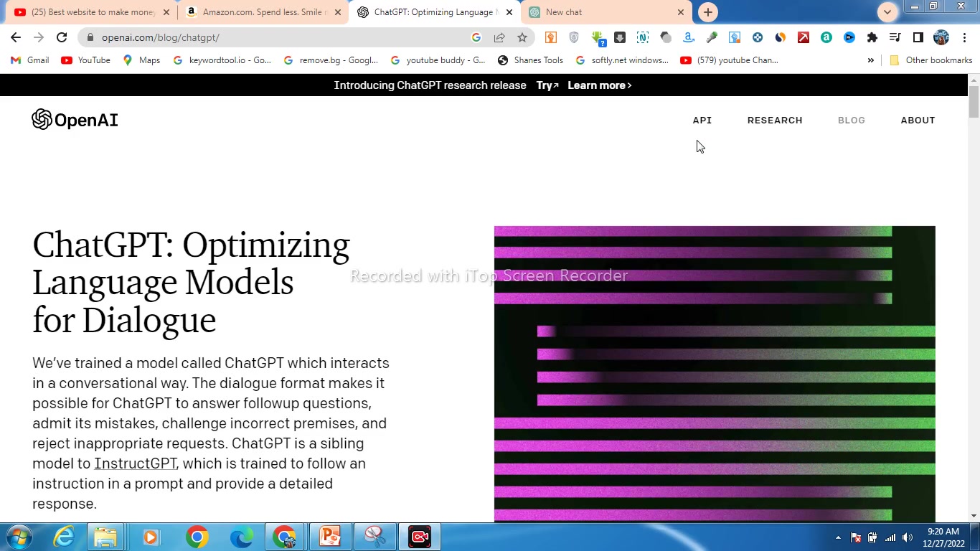Click Learn more in the banner
The width and height of the screenshot is (980, 551).
click(x=599, y=85)
